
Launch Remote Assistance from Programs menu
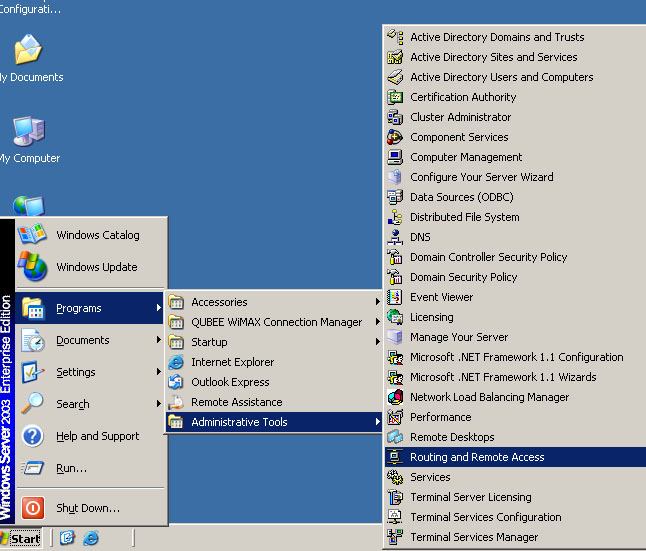[274, 402]
